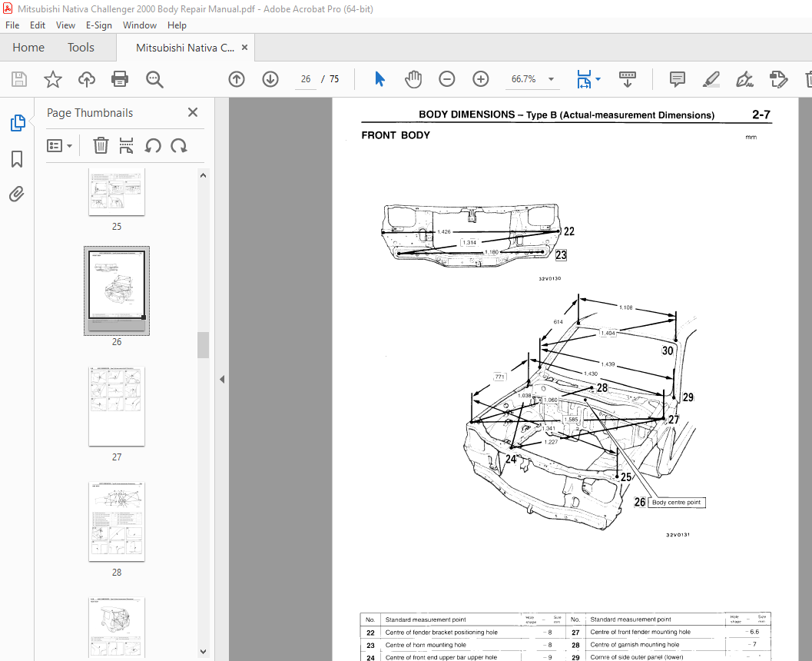Image resolution: width=812 pixels, height=661 pixels.
Task: Select the page 27 thumbnail
Action: 117,407
